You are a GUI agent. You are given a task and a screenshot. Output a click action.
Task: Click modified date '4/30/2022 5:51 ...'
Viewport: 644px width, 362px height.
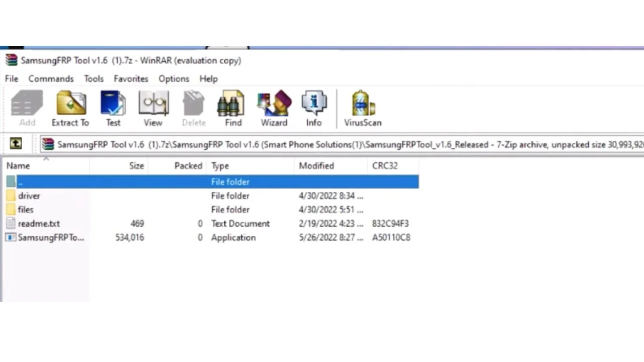[x=331, y=210]
